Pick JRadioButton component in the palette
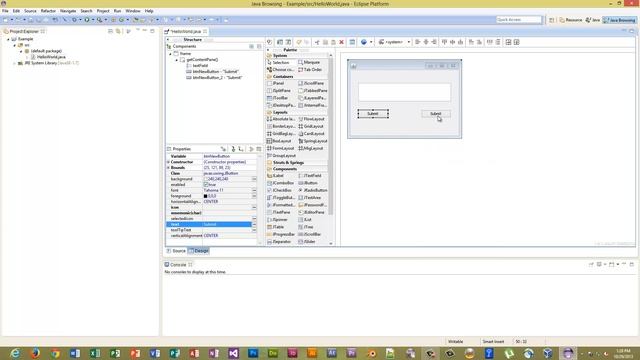Viewport: 640px width, 360px height. tap(313, 190)
